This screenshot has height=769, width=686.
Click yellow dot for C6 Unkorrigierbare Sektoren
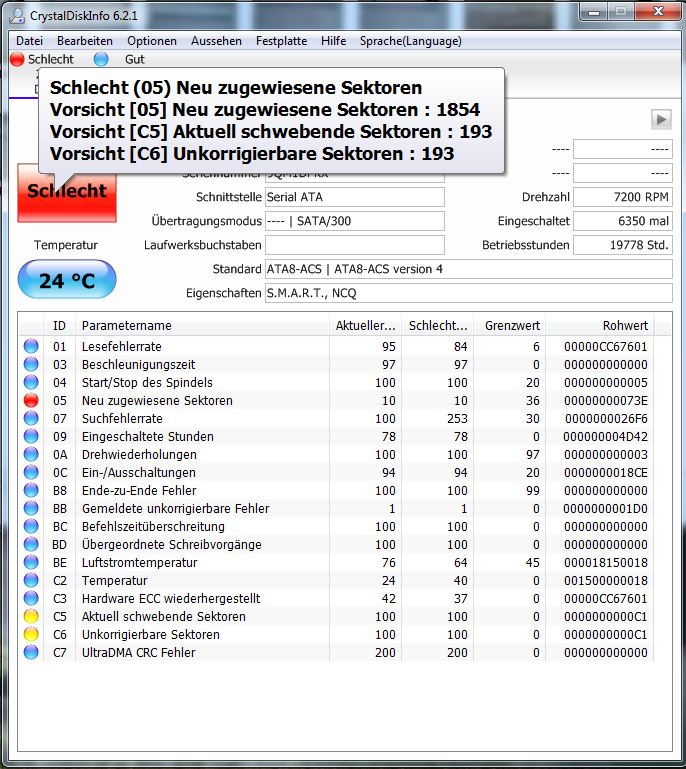pos(31,634)
